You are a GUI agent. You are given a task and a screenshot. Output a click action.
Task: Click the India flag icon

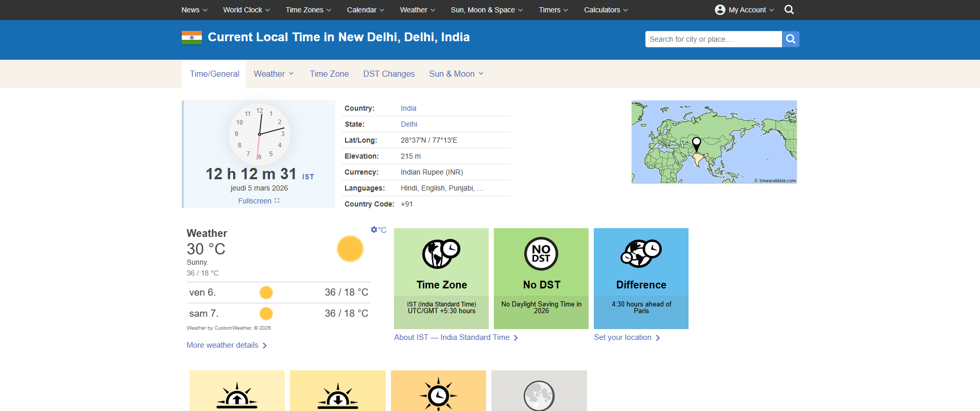[192, 38]
